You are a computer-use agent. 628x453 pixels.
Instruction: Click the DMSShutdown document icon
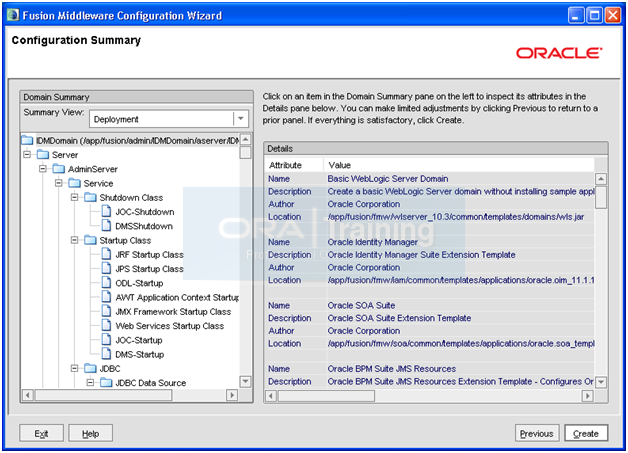point(106,225)
